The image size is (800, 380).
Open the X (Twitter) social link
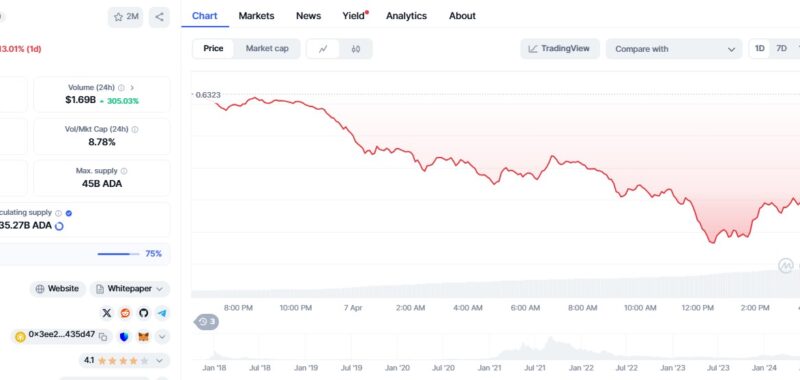(107, 313)
